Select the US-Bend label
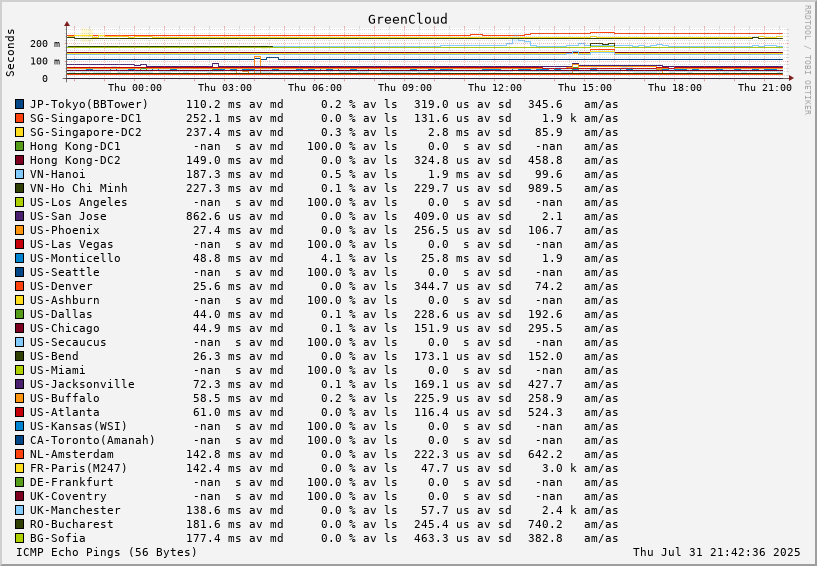Viewport: 817px width, 566px height. pyautogui.click(x=54, y=356)
